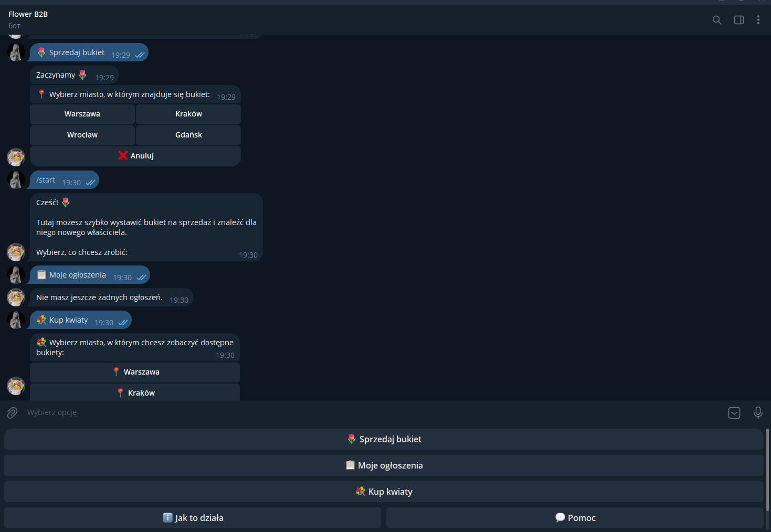This screenshot has height=532, width=771.
Task: Click the bot avatar beside Anuluj button
Action: pyautogui.click(x=16, y=157)
